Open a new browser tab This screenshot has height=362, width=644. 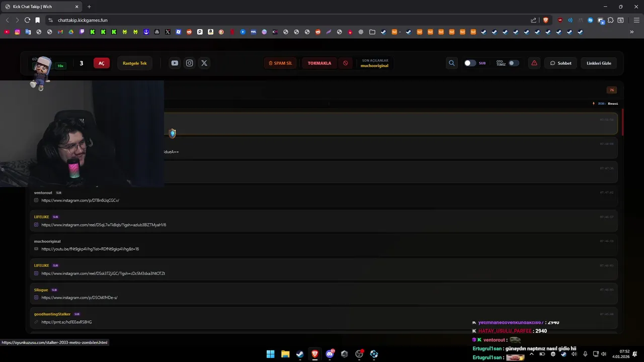pyautogui.click(x=89, y=7)
